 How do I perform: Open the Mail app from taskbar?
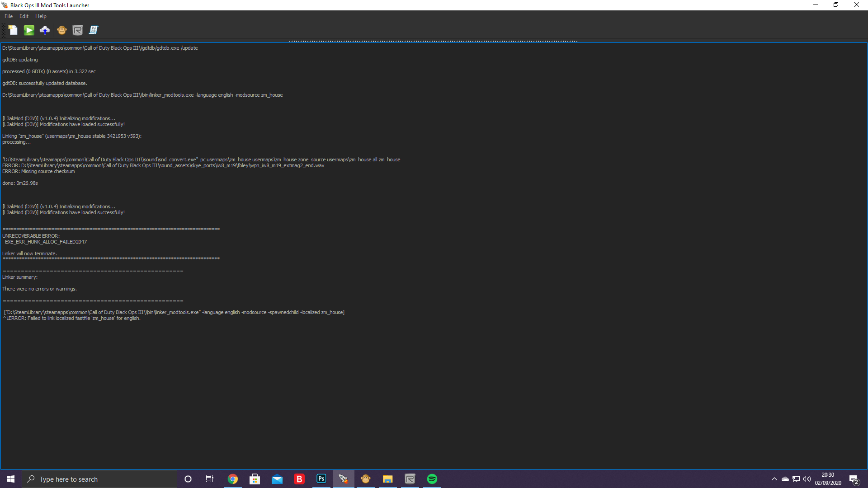tap(277, 479)
